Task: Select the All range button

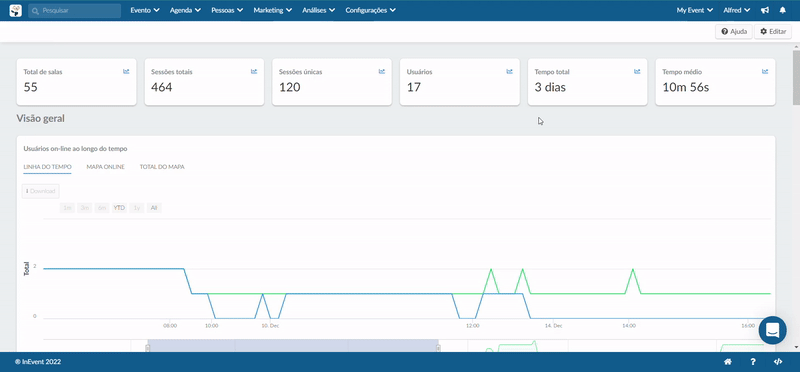Action: [154, 208]
